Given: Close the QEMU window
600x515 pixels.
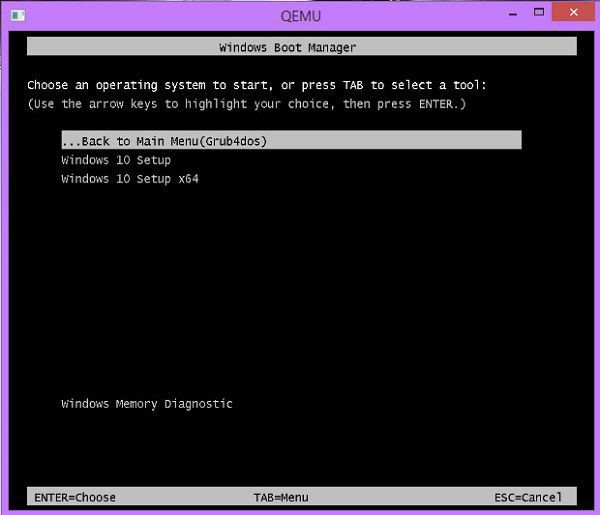Looking at the screenshot, I should 573,12.
